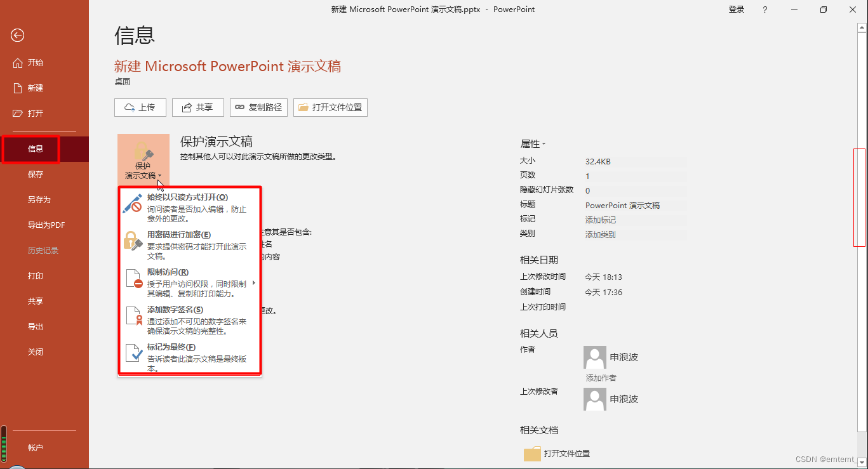This screenshot has height=469, width=868.
Task: Click the folder icon in 打开文件位置 toolbar button
Action: pos(303,107)
